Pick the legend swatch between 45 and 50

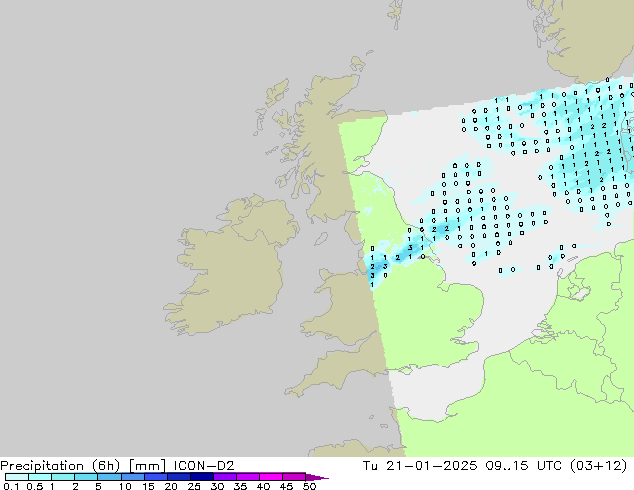[x=294, y=477]
